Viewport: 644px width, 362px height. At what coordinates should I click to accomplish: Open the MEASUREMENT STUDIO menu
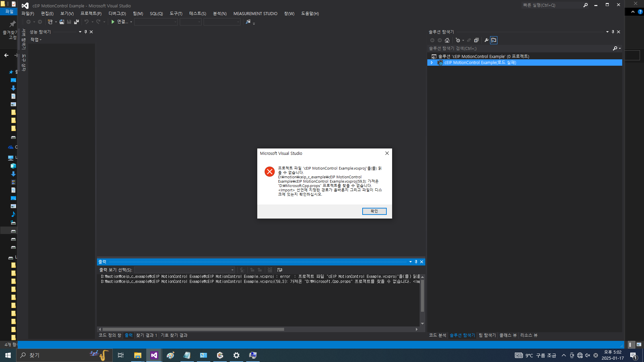[255, 14]
